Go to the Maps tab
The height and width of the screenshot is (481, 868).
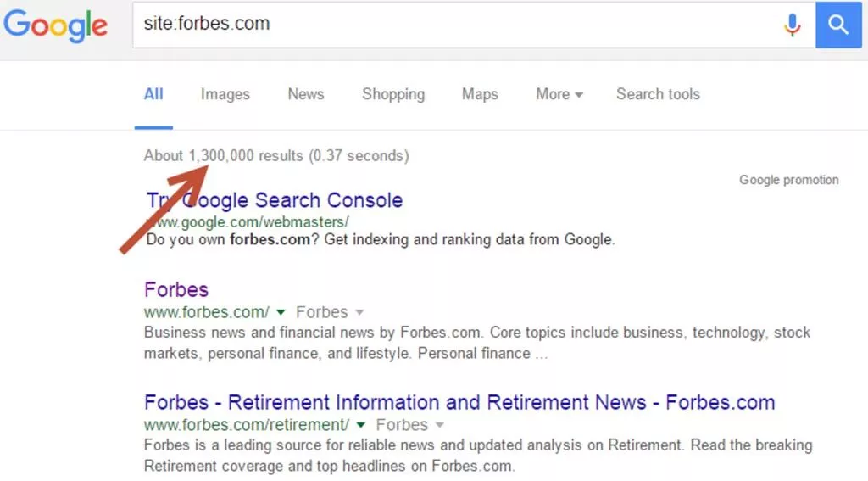tap(480, 94)
